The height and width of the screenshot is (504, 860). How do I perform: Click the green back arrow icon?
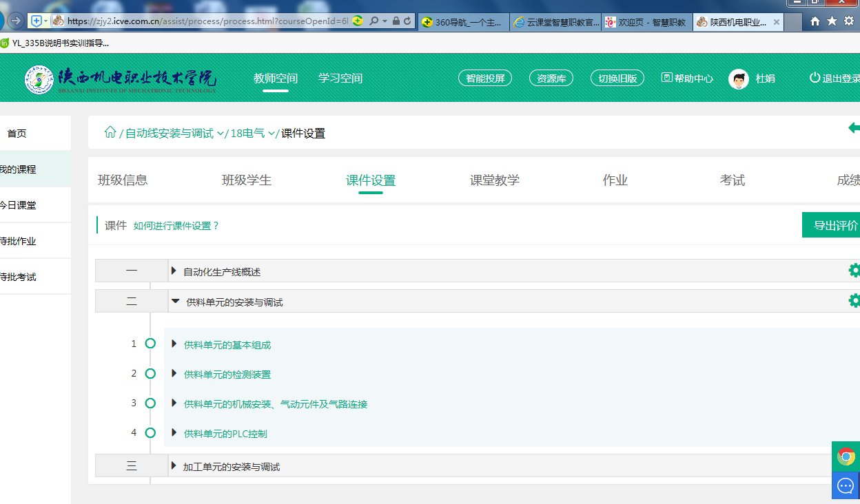[853, 128]
